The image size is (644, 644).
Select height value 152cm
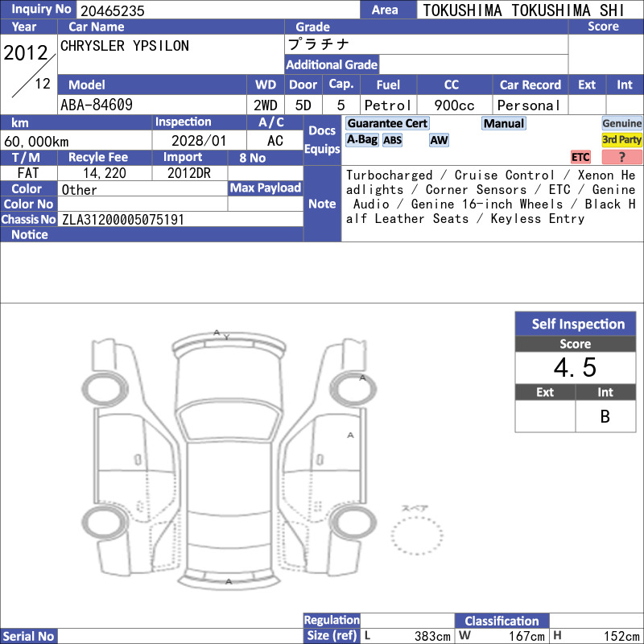[621, 636]
